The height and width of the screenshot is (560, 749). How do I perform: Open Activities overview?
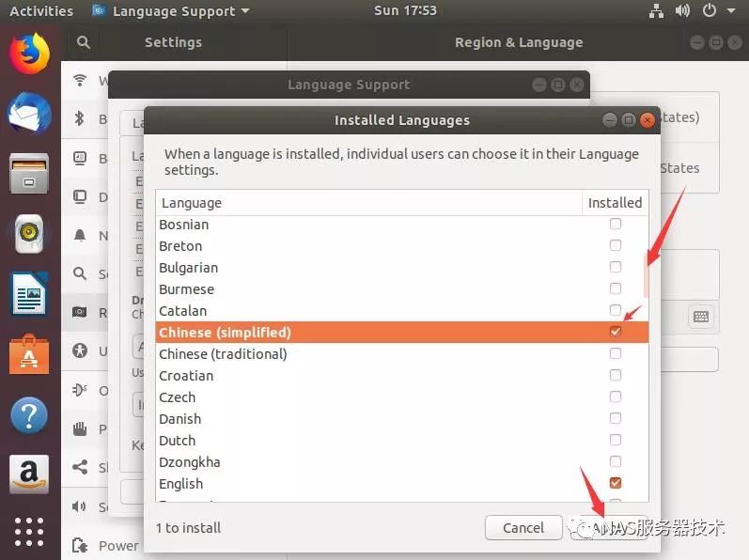(41, 10)
